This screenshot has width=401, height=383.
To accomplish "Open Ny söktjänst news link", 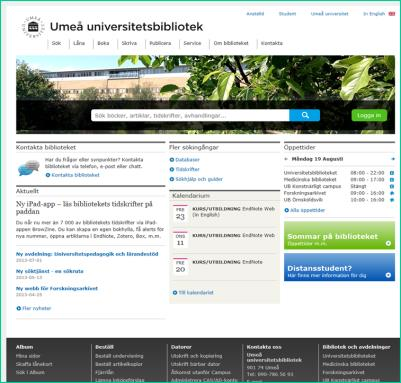I will pyautogui.click(x=50, y=271).
